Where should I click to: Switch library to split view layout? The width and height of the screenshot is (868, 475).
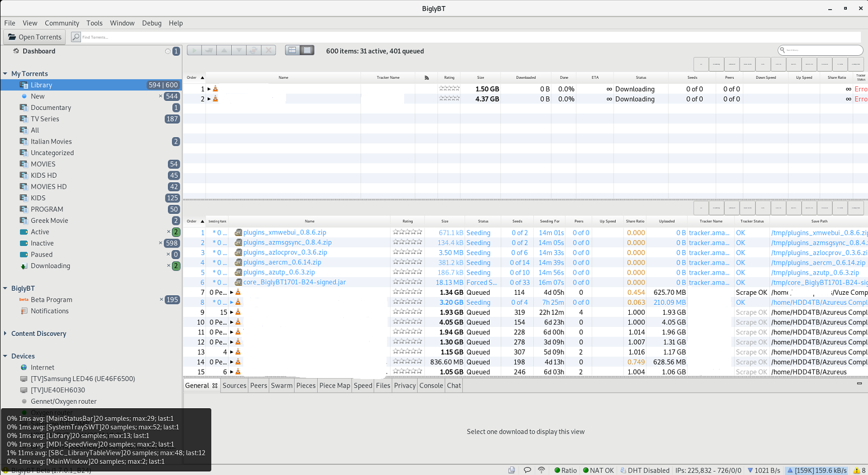[292, 50]
